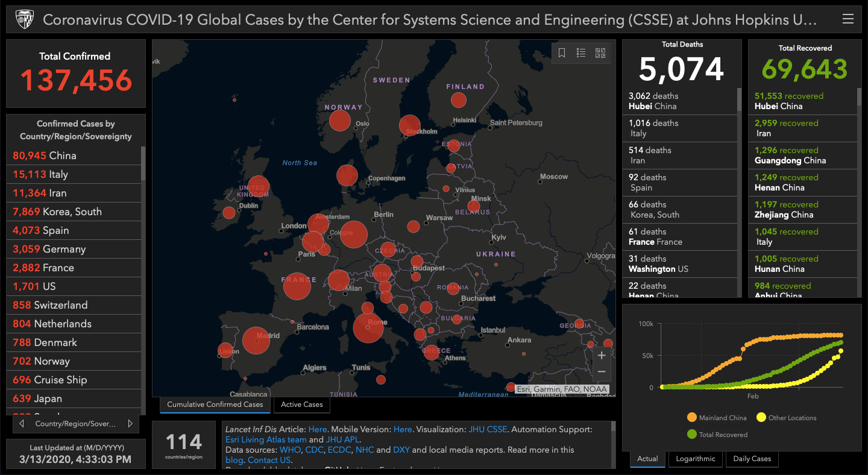Select 7,869 Korea, South row
The image size is (868, 475).
pos(74,212)
